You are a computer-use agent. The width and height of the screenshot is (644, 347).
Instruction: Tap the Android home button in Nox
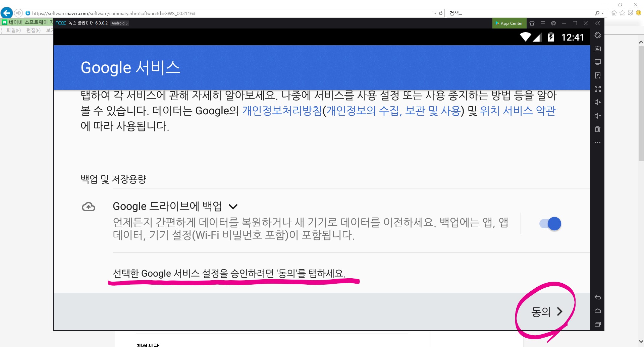click(x=598, y=311)
